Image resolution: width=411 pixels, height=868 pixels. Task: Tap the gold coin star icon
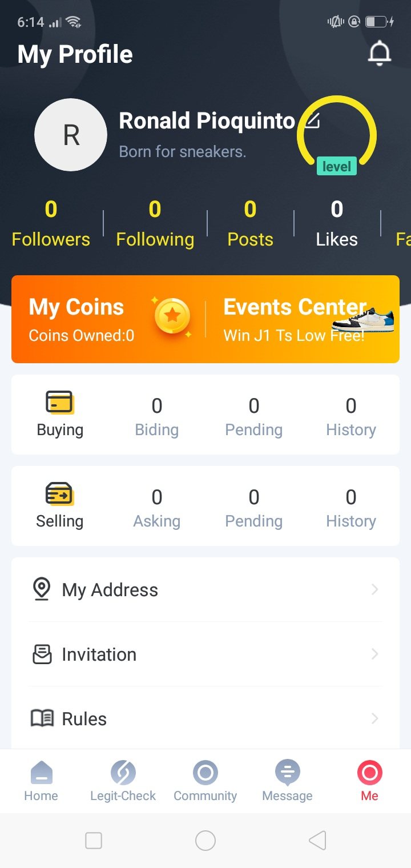(x=172, y=315)
